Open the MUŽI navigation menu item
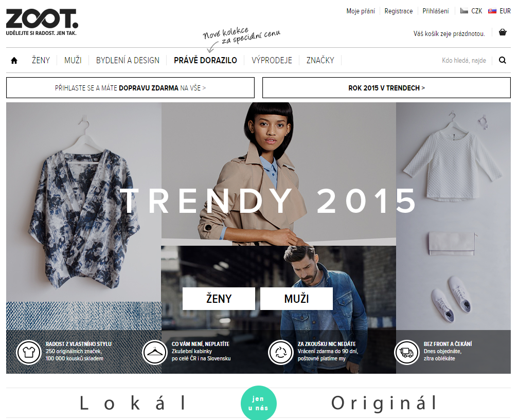518x420 pixels. (x=73, y=61)
